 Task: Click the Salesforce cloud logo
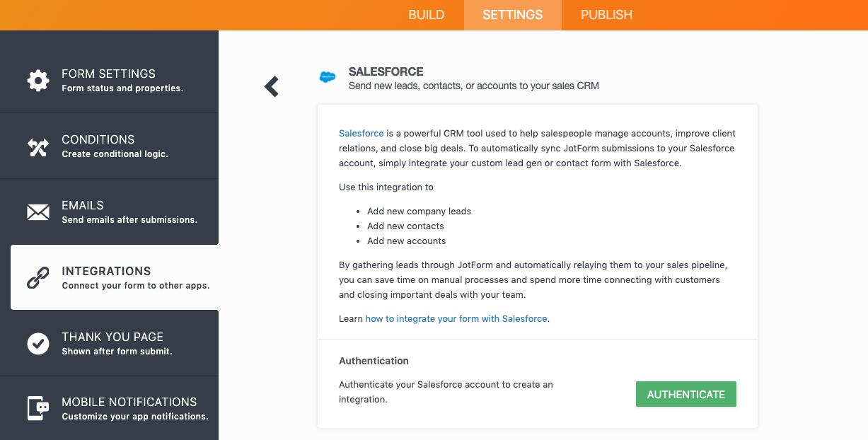tap(328, 77)
